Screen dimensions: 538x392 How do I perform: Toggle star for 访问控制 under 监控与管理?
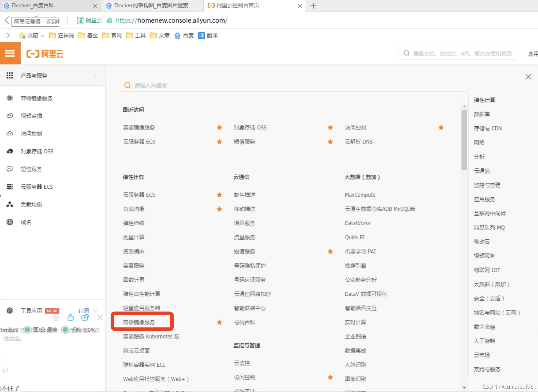pyautogui.click(x=330, y=377)
